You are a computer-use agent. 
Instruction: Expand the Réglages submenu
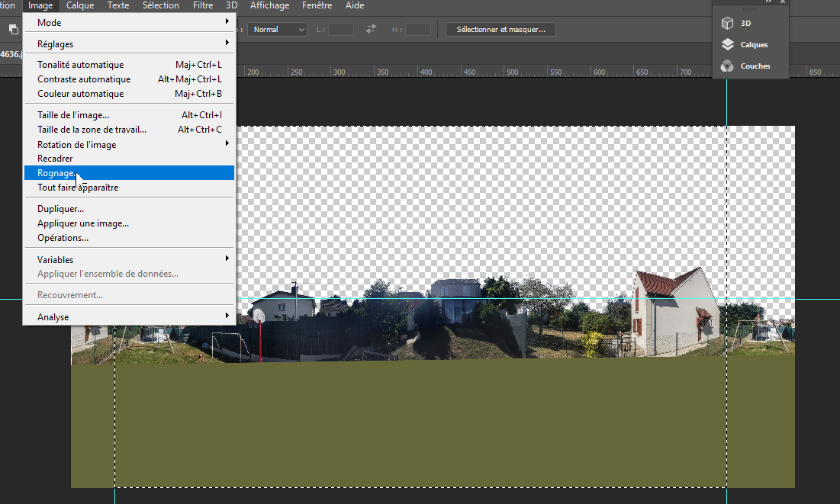[129, 44]
